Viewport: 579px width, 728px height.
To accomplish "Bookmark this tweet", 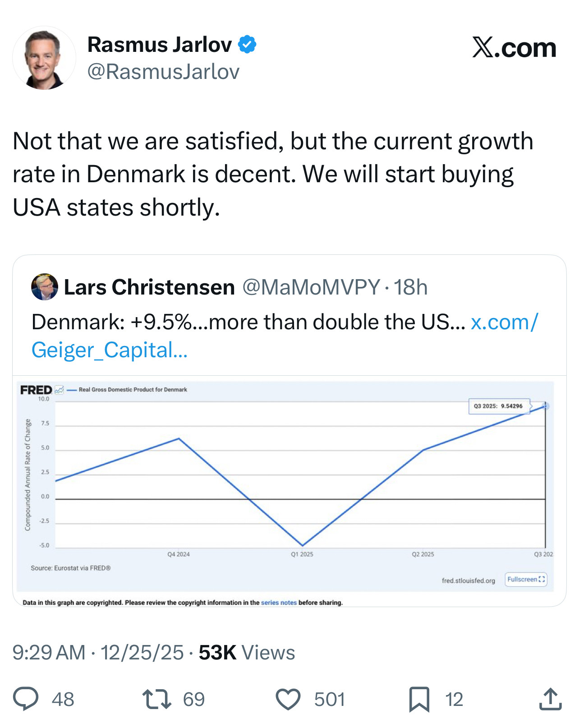I will pos(419,700).
